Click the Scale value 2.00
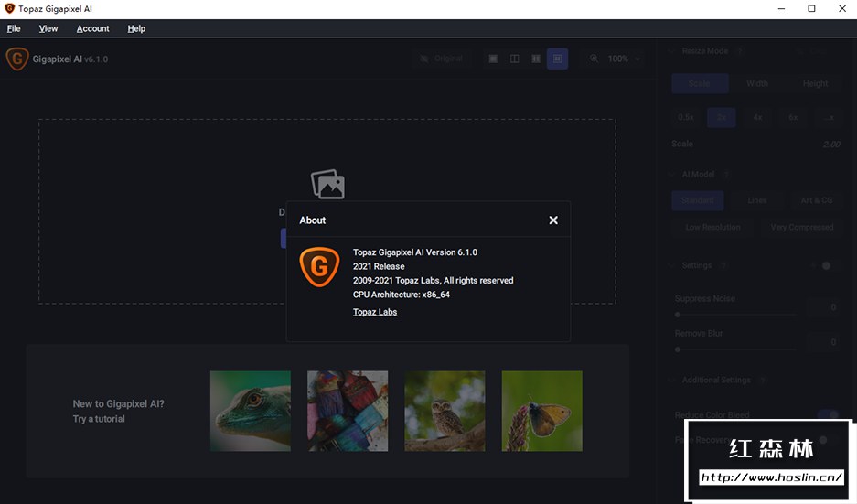Screen dimensions: 857x504 831,145
